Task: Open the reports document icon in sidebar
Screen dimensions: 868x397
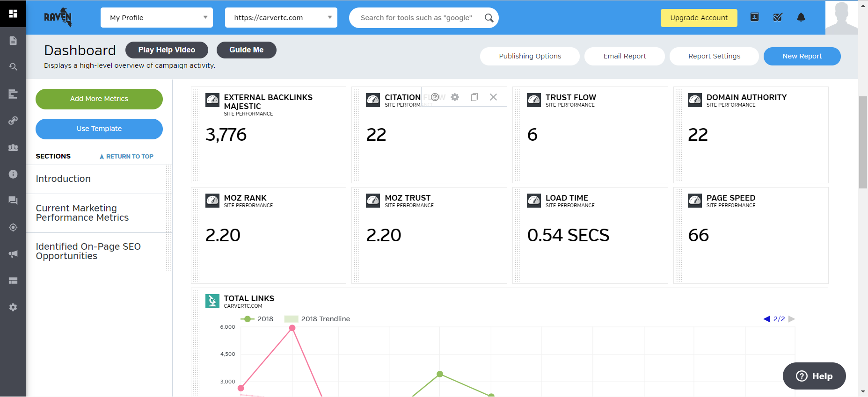Action: 13,41
